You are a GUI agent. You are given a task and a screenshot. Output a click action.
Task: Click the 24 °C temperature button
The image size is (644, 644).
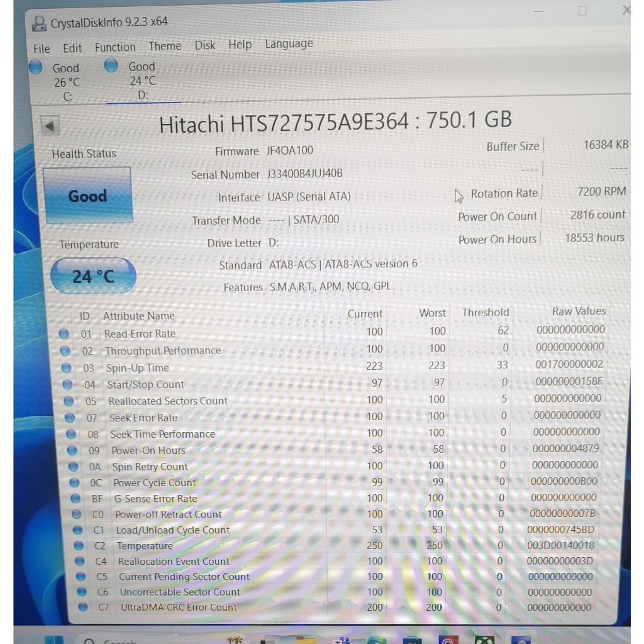coord(93,276)
